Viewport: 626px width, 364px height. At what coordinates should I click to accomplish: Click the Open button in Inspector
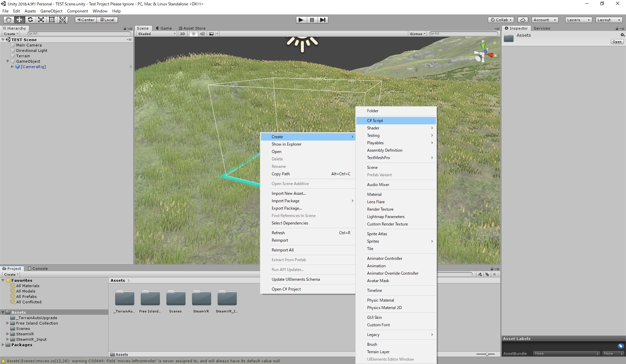click(x=617, y=41)
